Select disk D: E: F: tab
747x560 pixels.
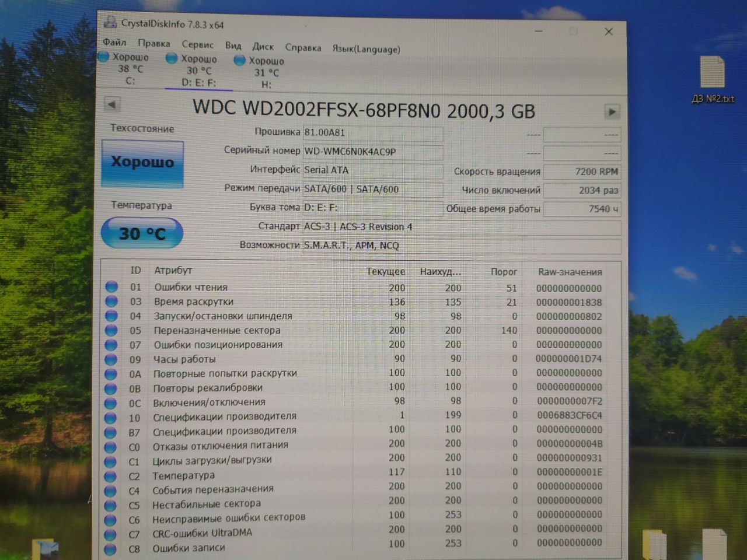(x=199, y=71)
